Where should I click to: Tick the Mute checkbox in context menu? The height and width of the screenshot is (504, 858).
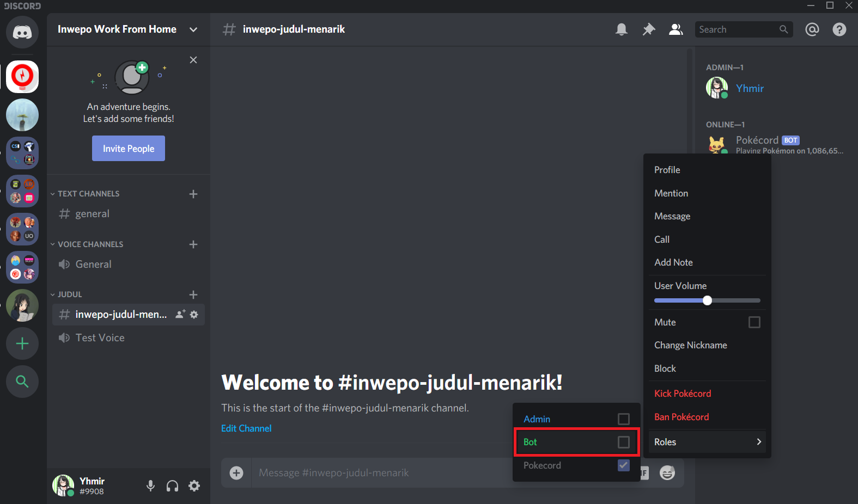(754, 322)
